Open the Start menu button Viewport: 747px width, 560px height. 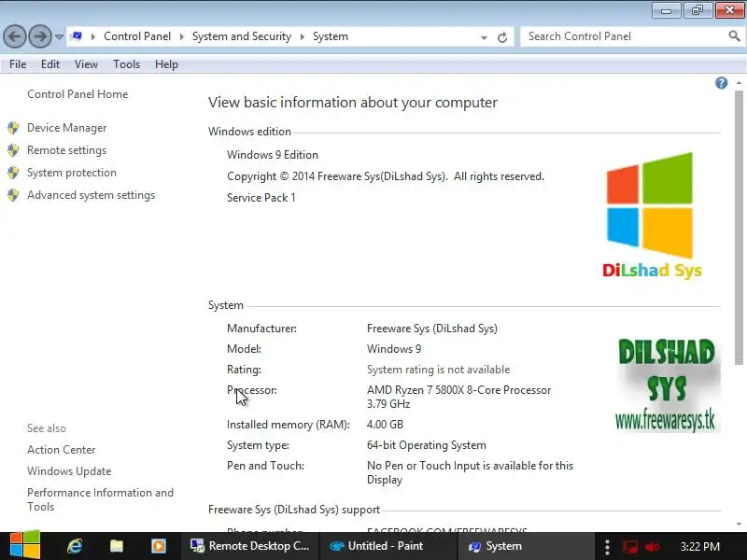coord(25,546)
